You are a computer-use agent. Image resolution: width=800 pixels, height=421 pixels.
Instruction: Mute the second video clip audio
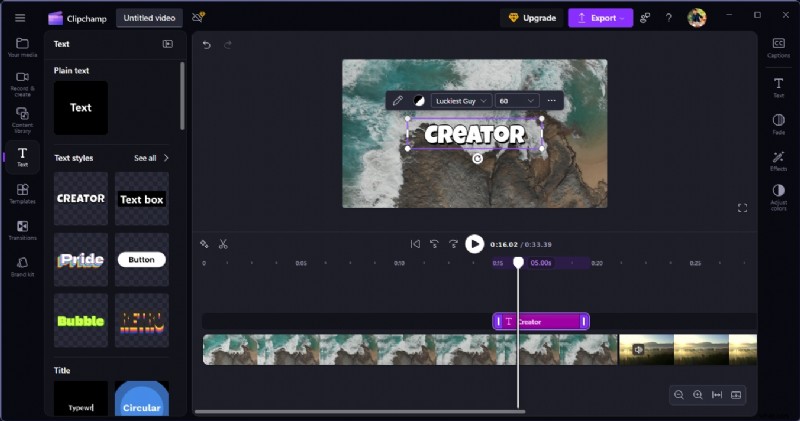coord(638,349)
